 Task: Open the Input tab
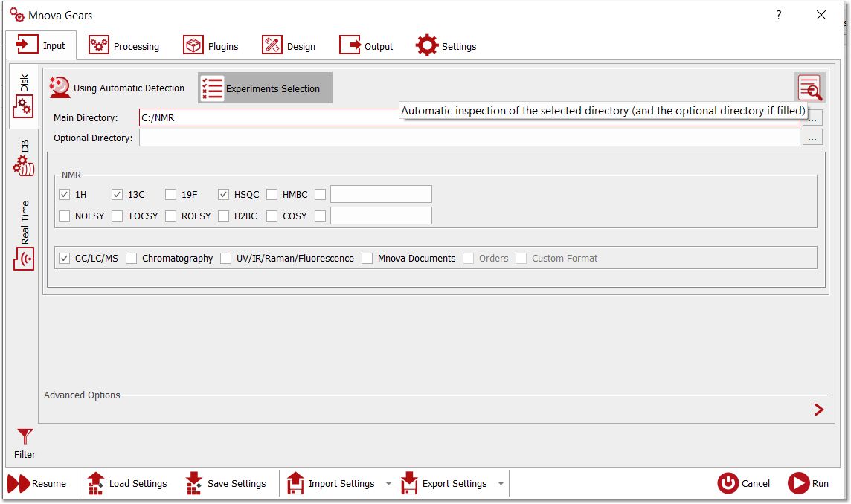[41, 45]
